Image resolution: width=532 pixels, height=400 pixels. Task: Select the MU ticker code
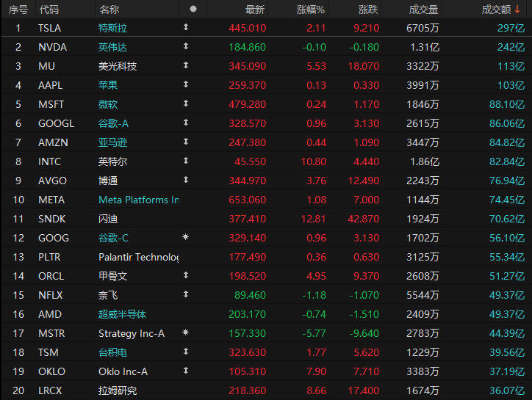46,66
